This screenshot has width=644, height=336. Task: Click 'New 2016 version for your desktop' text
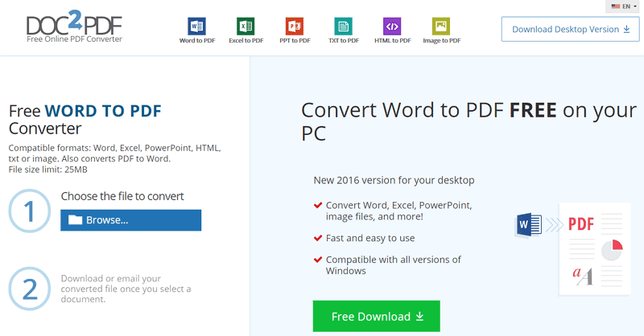(394, 180)
